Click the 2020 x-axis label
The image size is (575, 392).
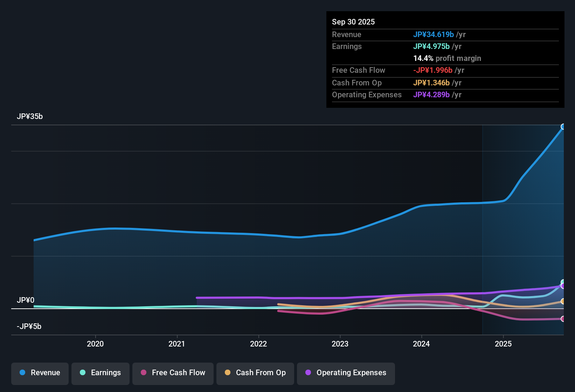pos(95,344)
